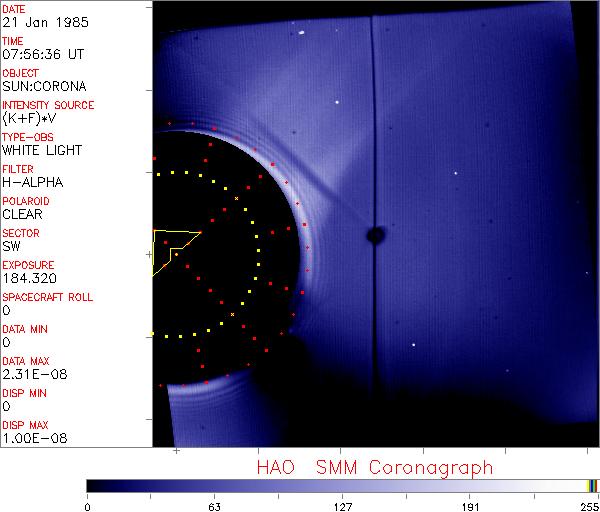
Task: Click the plus marker left of the yellow triangle
Action: coord(149,254)
